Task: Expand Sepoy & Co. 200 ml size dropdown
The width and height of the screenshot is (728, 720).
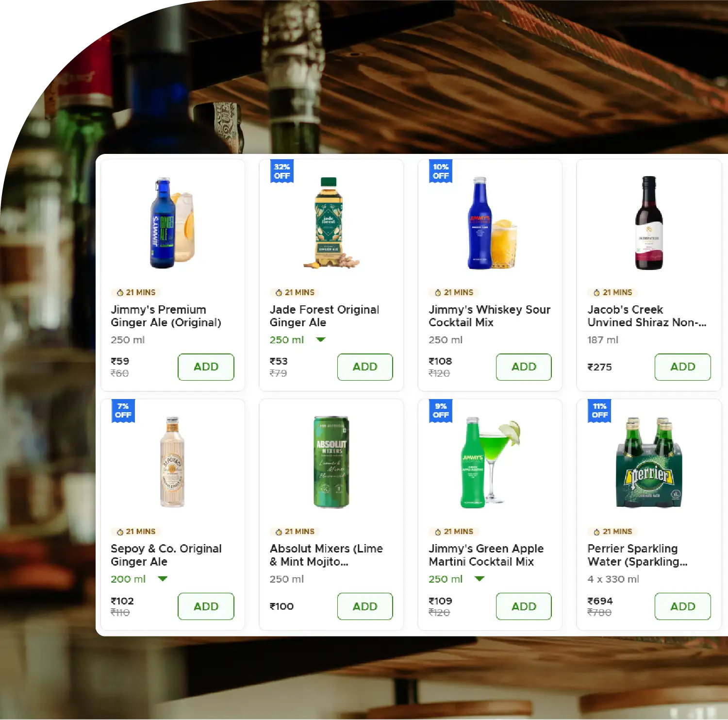Action: click(139, 579)
